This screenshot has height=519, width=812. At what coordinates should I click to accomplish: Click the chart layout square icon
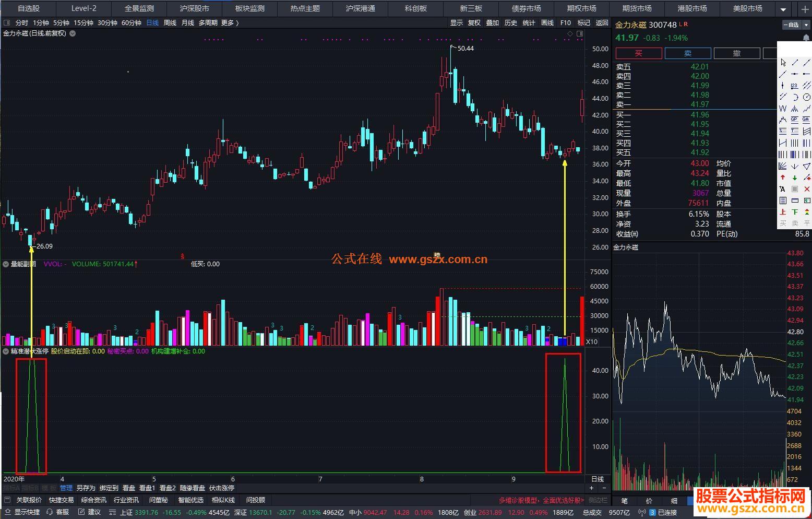click(580, 33)
